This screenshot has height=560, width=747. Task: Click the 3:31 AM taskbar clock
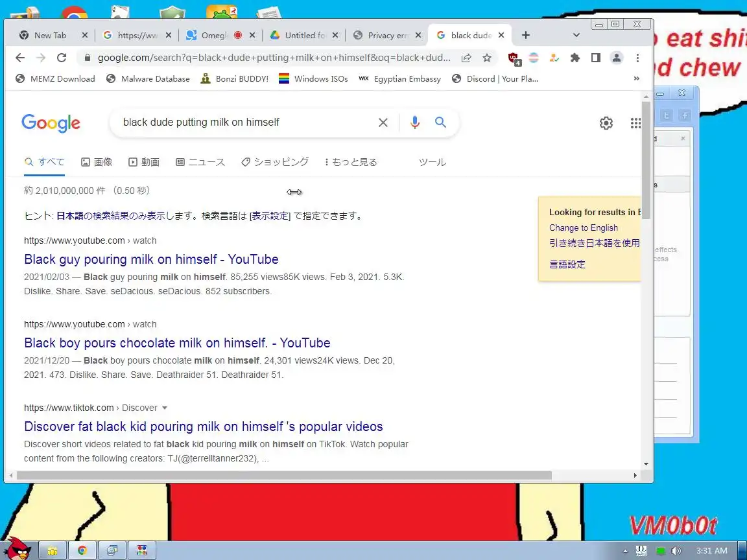click(712, 551)
